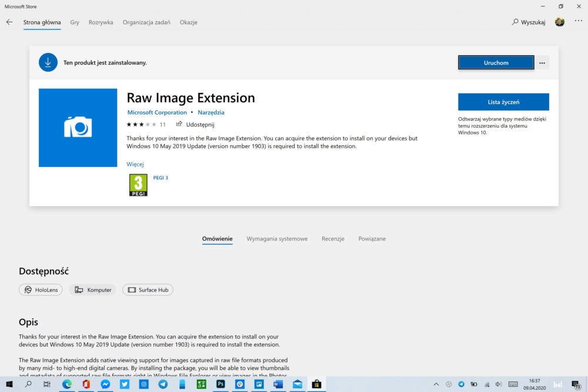588x392 pixels.
Task: Open the user profile avatar
Action: click(560, 22)
